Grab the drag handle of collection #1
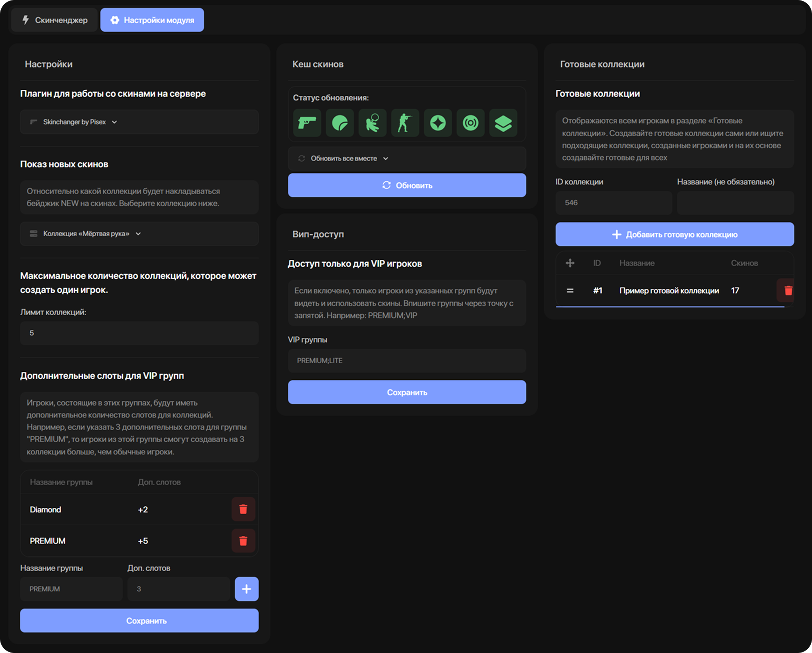Viewport: 812px width, 653px height. 570,291
